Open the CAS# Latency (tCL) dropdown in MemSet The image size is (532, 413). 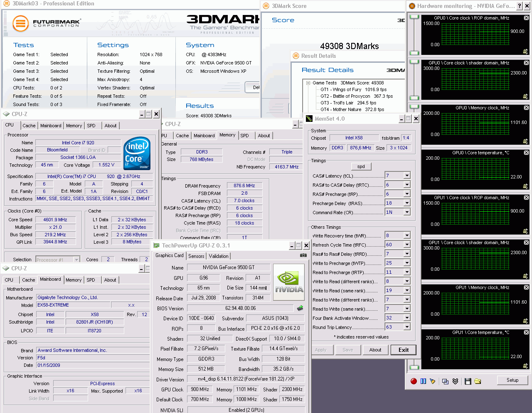tap(407, 176)
